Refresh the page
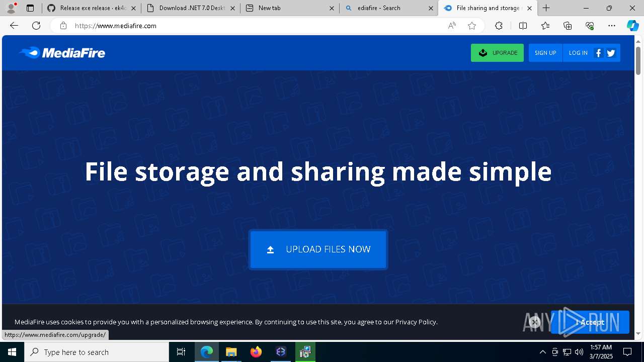Viewport: 644px width, 362px height. (x=36, y=26)
